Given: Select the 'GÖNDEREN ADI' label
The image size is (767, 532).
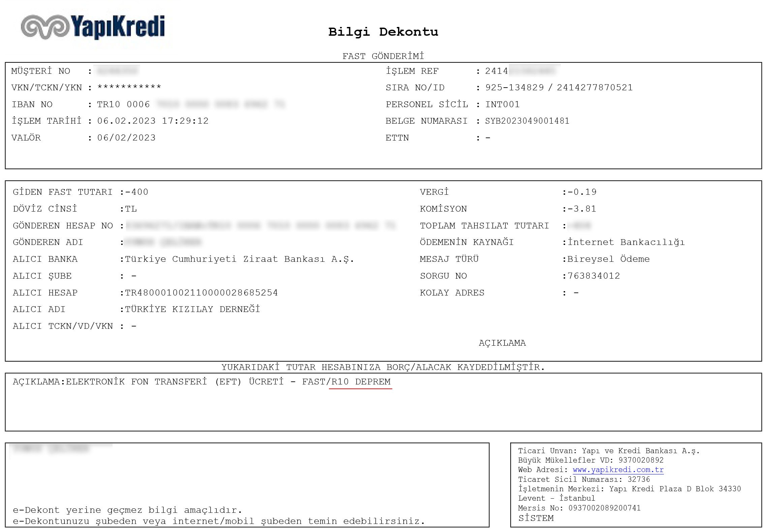Looking at the screenshot, I should 48,242.
